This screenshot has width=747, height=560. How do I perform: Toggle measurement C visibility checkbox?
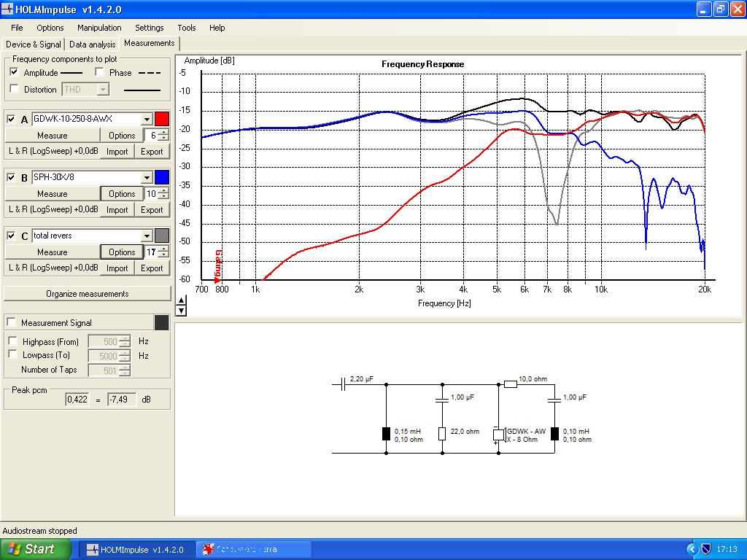tap(12, 236)
